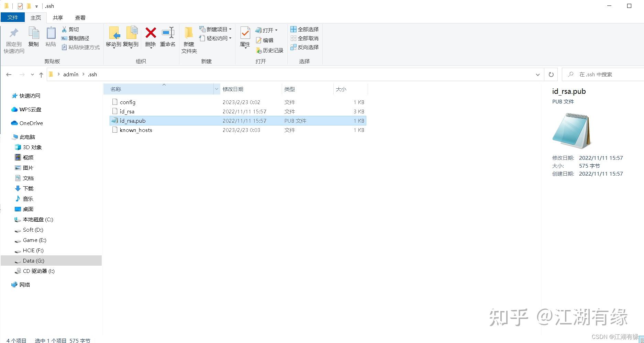Open the Open (打开) dropdown in the ribbon
The width and height of the screenshot is (644, 343).
tap(266, 30)
